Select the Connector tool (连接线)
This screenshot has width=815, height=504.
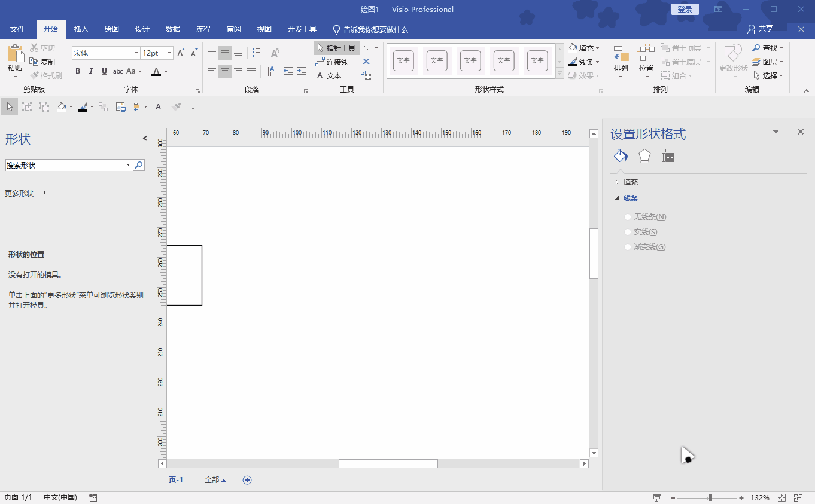pos(332,62)
